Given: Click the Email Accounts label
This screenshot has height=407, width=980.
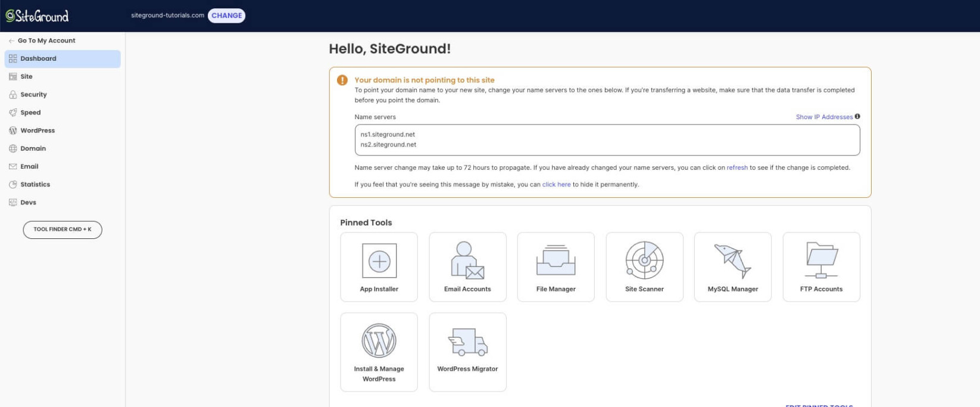Looking at the screenshot, I should 467,289.
